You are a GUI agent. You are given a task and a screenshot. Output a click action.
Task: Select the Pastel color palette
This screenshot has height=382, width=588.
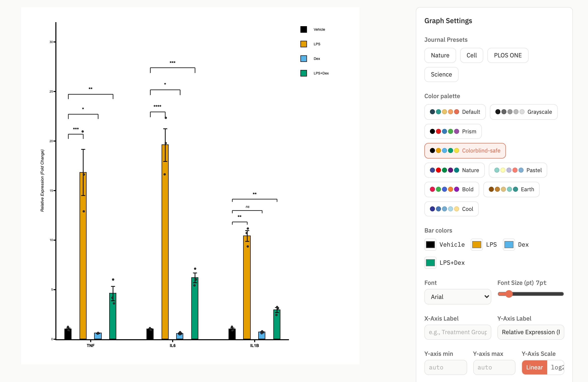pyautogui.click(x=518, y=170)
